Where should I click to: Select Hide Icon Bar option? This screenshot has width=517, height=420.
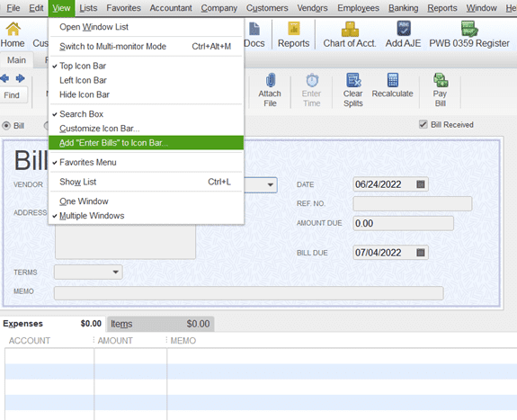point(146,94)
